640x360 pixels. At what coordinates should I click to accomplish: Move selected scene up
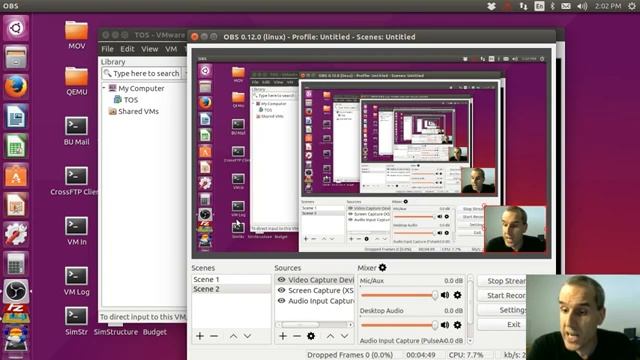(233, 336)
